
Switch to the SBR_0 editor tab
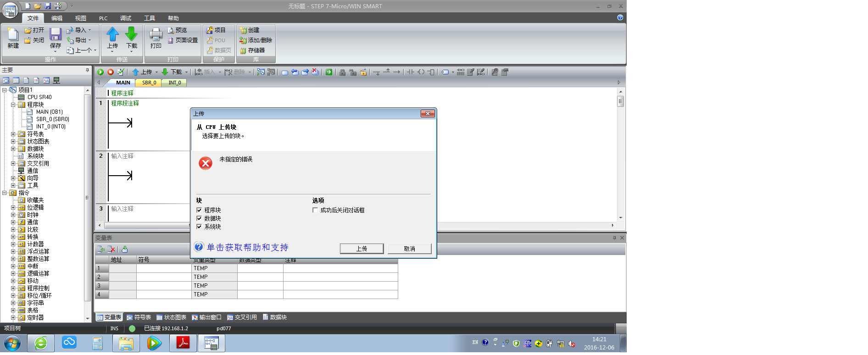click(149, 83)
